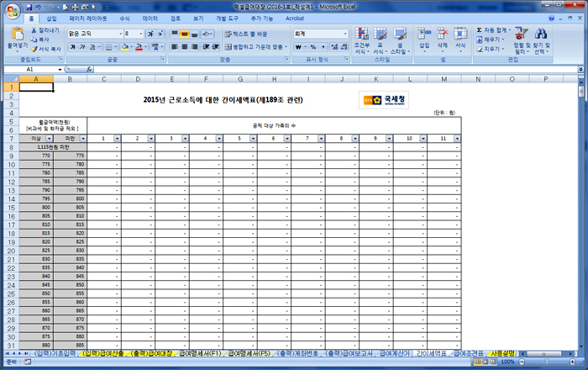
Task: Cut selection with 잘라내기
Action: coord(45,30)
